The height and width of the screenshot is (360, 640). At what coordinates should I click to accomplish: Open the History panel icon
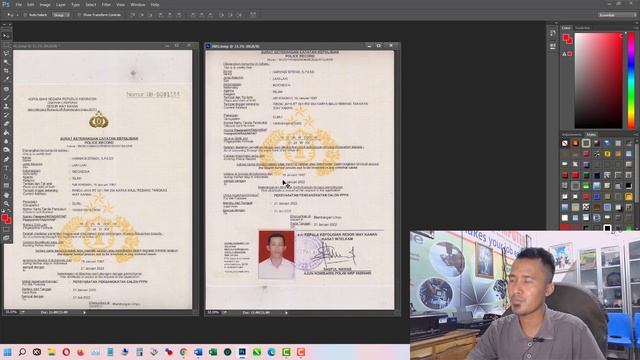click(x=553, y=33)
